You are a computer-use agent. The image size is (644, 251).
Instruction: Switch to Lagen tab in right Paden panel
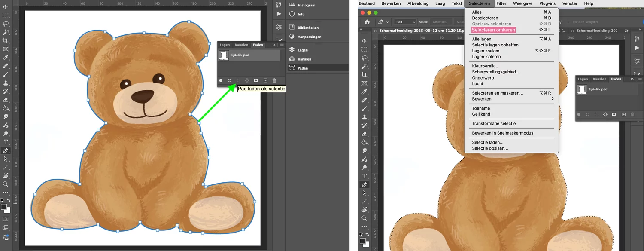point(583,79)
